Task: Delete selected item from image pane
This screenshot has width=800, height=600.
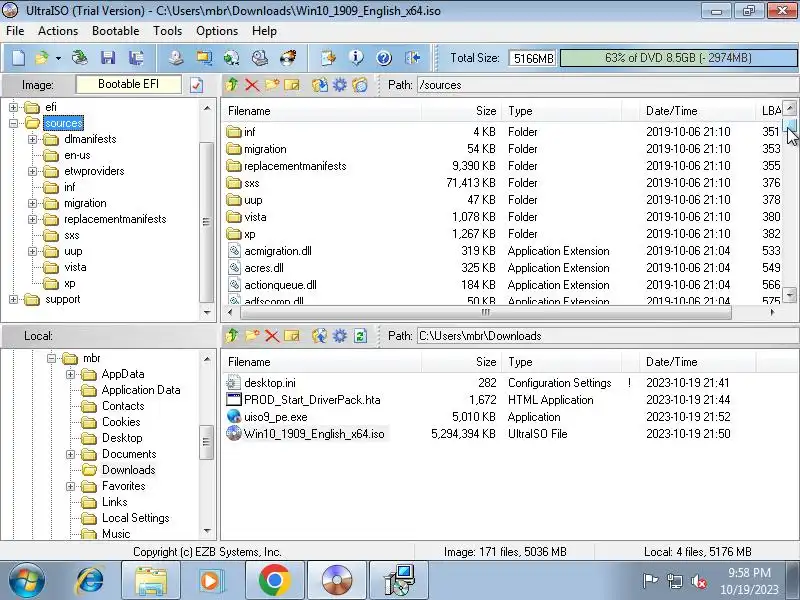Action: pos(252,85)
